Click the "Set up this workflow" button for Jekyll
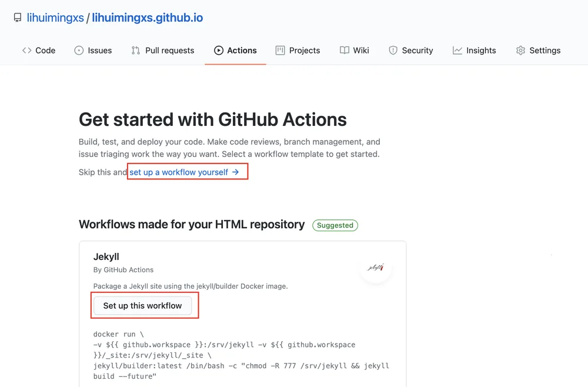 pos(142,306)
